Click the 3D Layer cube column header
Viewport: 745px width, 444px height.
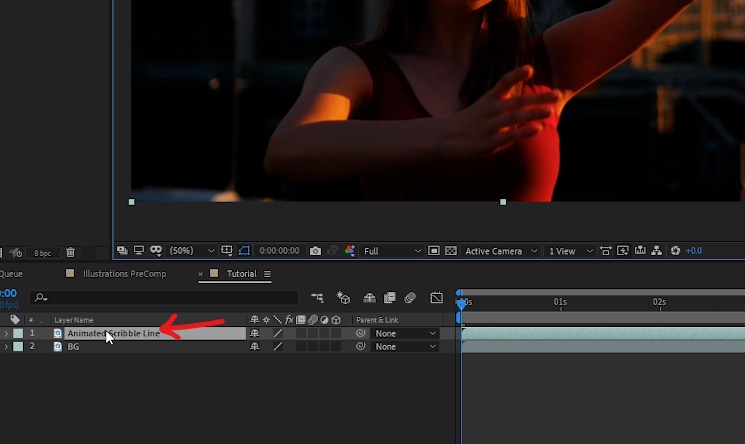pyautogui.click(x=336, y=319)
